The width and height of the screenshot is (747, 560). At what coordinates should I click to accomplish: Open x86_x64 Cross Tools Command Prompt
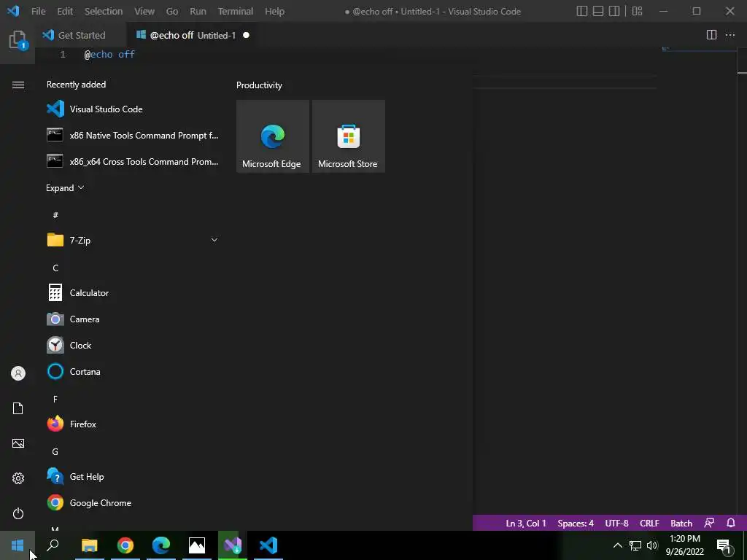pyautogui.click(x=133, y=161)
